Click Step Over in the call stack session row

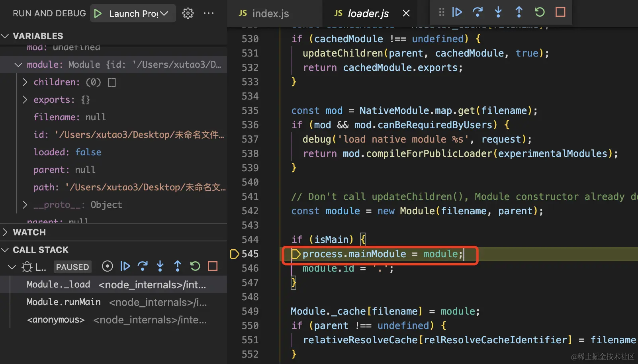[x=143, y=266]
